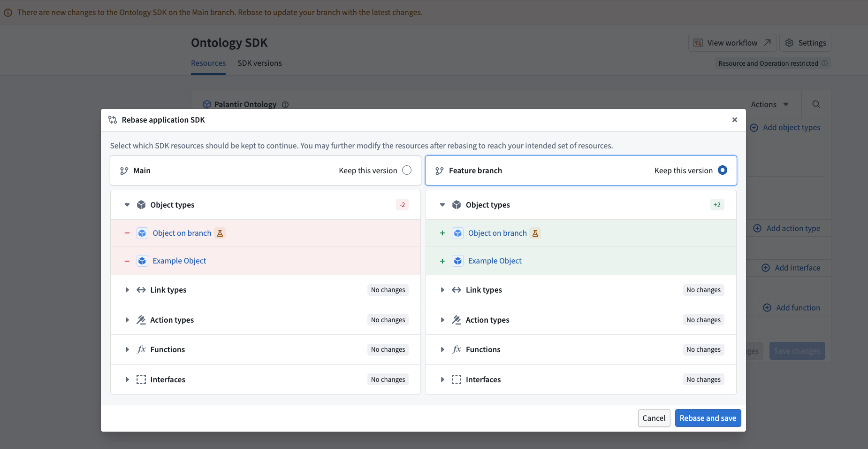Cancel the rebase dialog
868x449 pixels.
(654, 418)
